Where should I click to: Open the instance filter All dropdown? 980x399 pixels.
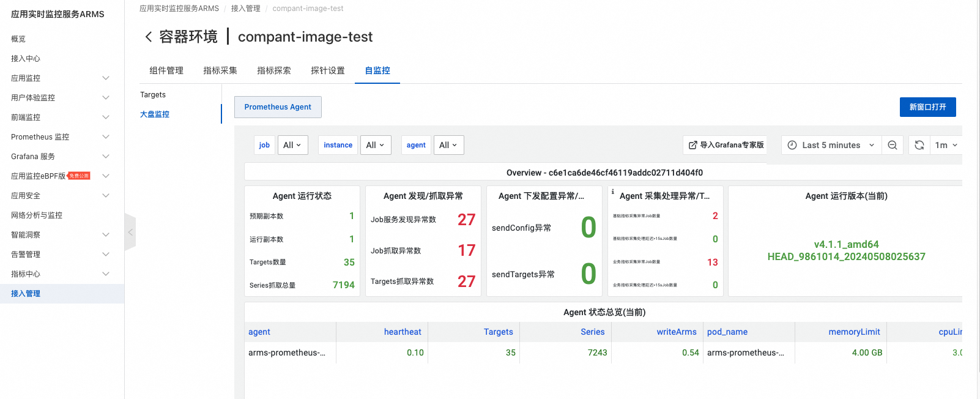coord(375,145)
